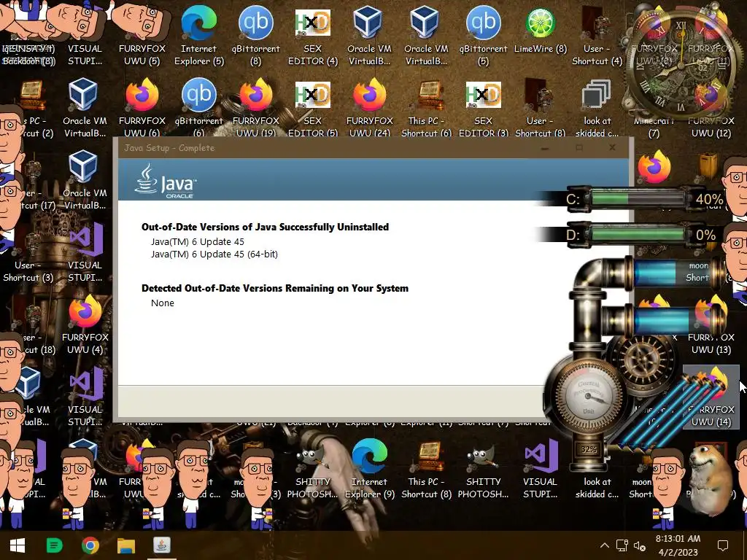Image resolution: width=747 pixels, height=560 pixels.
Task: Click the 40% C: drive percentage label
Action: tap(709, 199)
